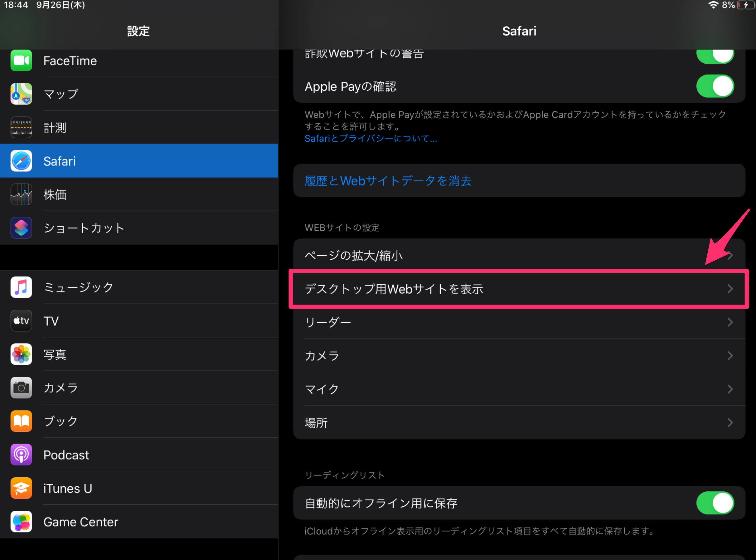756x560 pixels.
Task: Tap the 場所 label
Action: pos(316,423)
